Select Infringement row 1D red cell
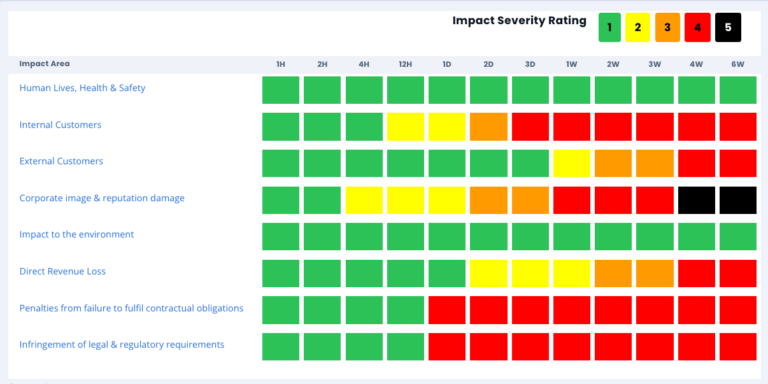 tap(447, 347)
